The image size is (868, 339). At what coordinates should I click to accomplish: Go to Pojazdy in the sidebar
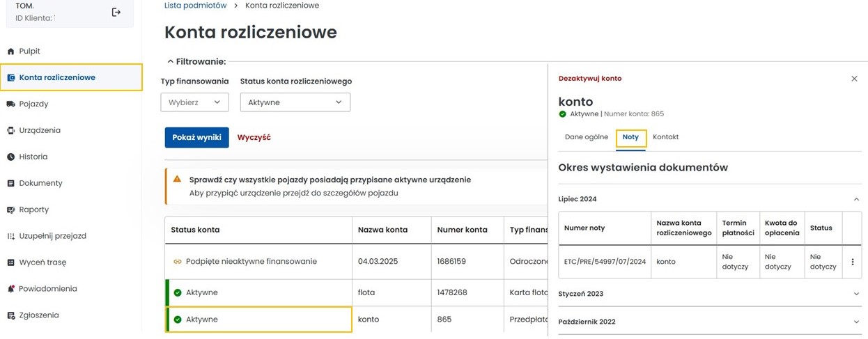[33, 104]
